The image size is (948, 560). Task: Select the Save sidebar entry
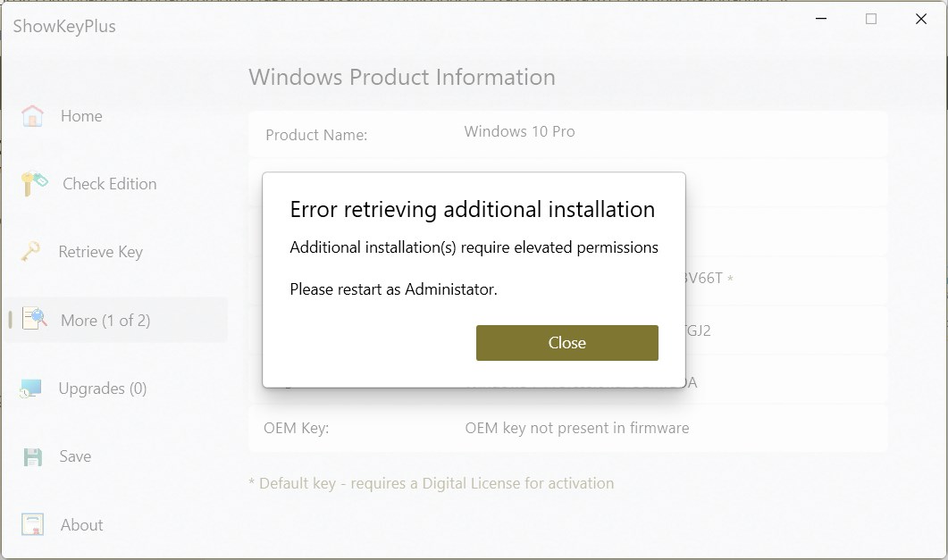pyautogui.click(x=75, y=456)
